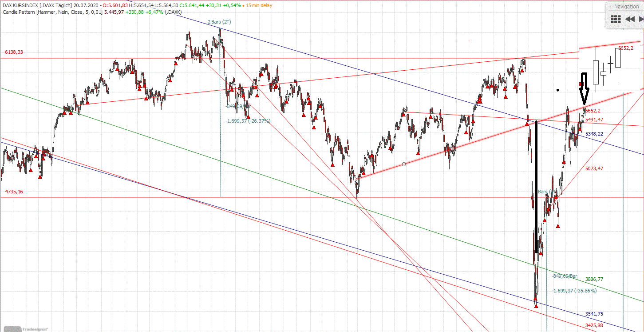Viewport: 644px width, 332px height.
Task: Select the 6138,33 horizontal resistance line label
Action: point(14,52)
